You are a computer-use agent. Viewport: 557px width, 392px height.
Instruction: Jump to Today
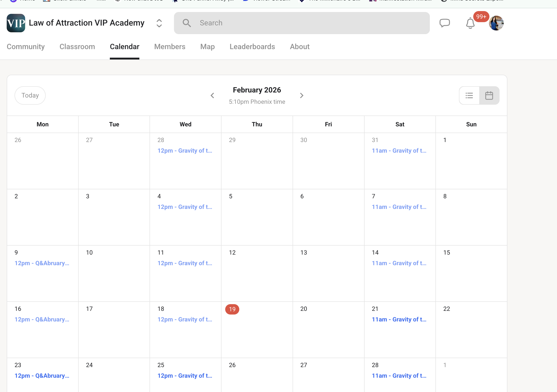click(30, 95)
